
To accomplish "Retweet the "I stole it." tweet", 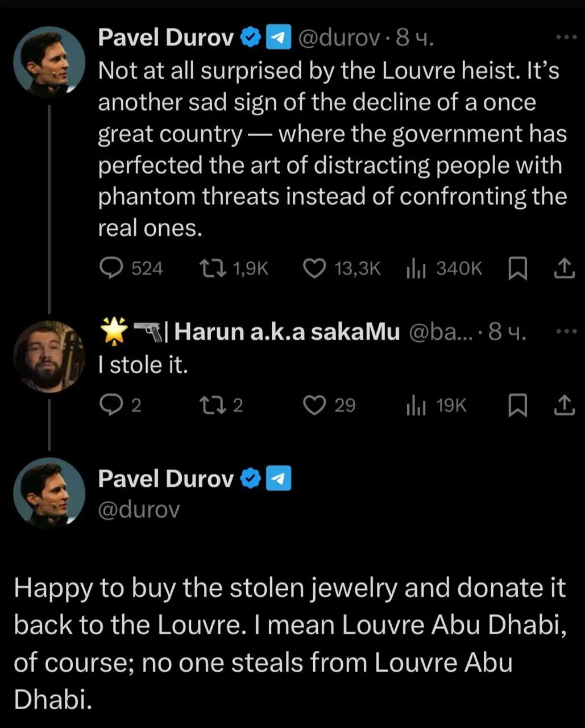I will 213,405.
